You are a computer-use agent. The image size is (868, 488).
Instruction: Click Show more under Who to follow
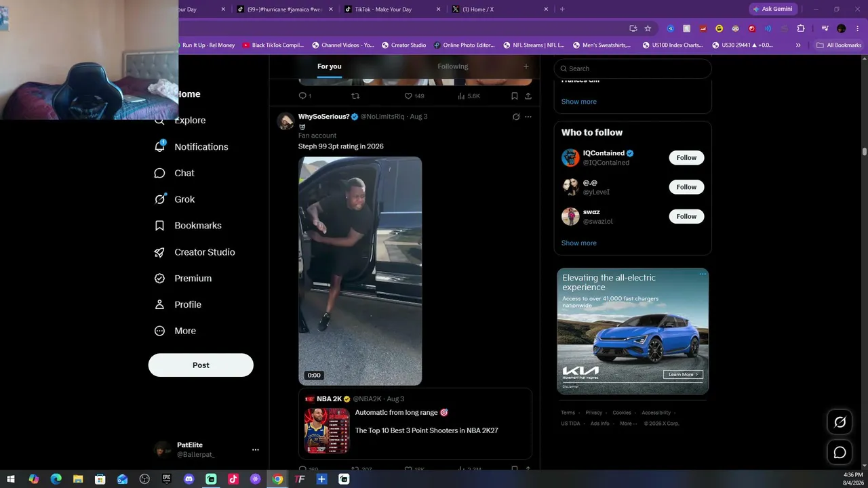[x=579, y=243]
